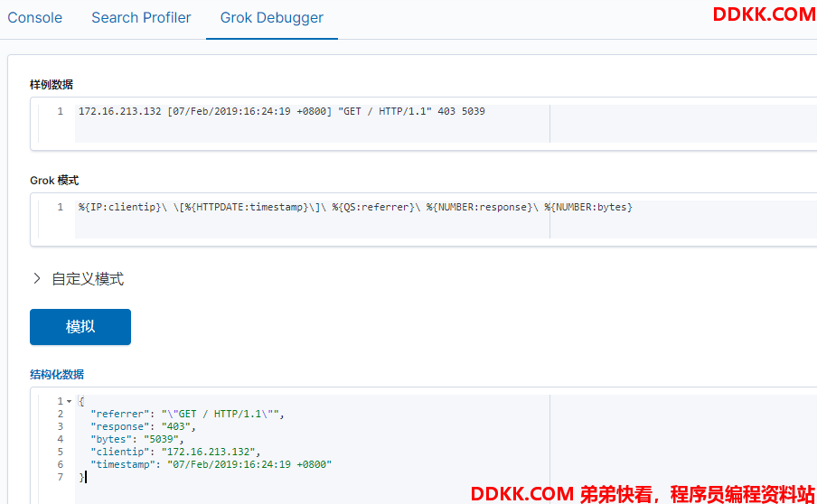Open the Search Profiler tab
The height and width of the screenshot is (504, 817).
tap(141, 18)
